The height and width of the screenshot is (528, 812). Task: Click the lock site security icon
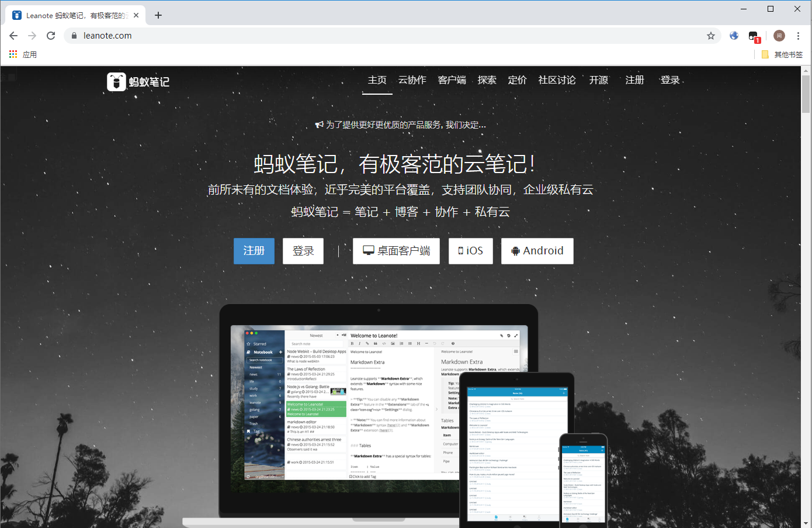coord(74,36)
